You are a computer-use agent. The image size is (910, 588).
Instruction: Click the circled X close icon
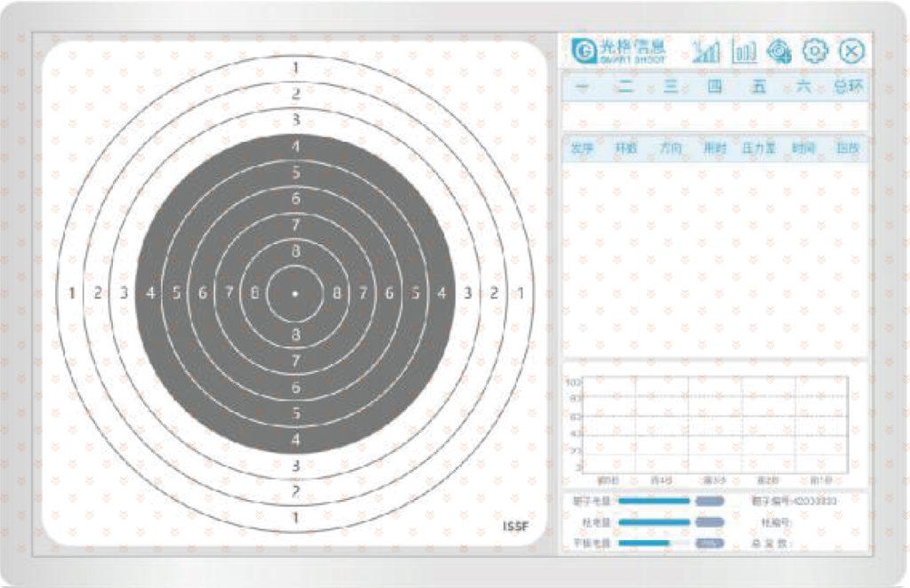tap(851, 51)
